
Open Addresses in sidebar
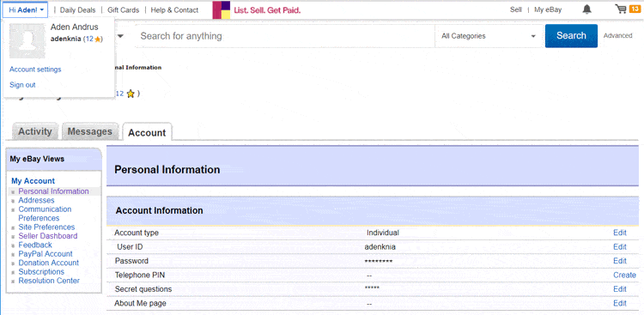36,201
